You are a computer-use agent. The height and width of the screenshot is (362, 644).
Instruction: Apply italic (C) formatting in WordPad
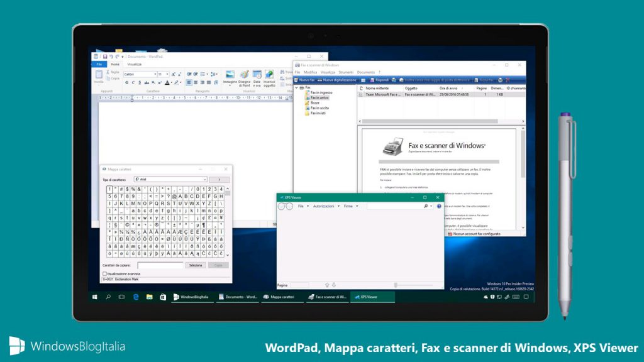click(133, 82)
